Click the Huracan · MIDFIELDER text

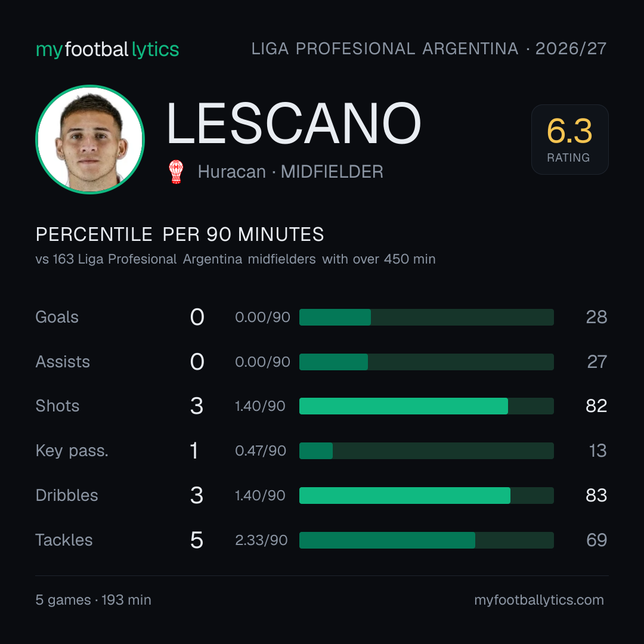coord(290,172)
